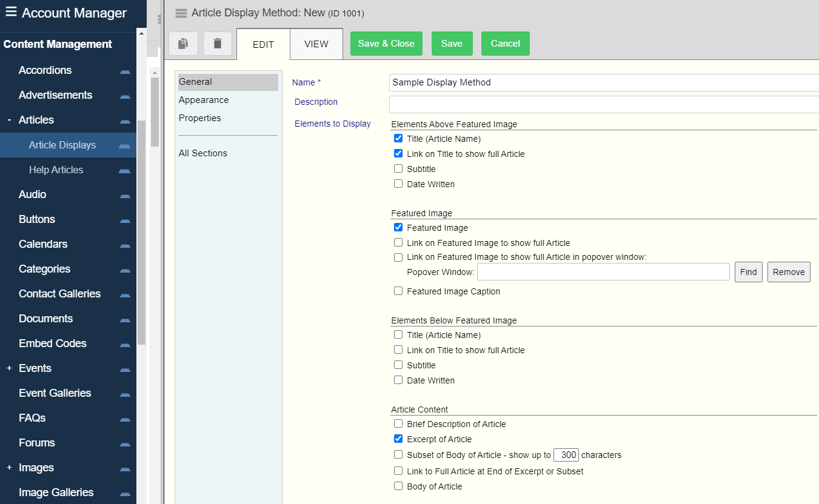Expand the Events tree node
The height and width of the screenshot is (504, 819).
[9, 368]
